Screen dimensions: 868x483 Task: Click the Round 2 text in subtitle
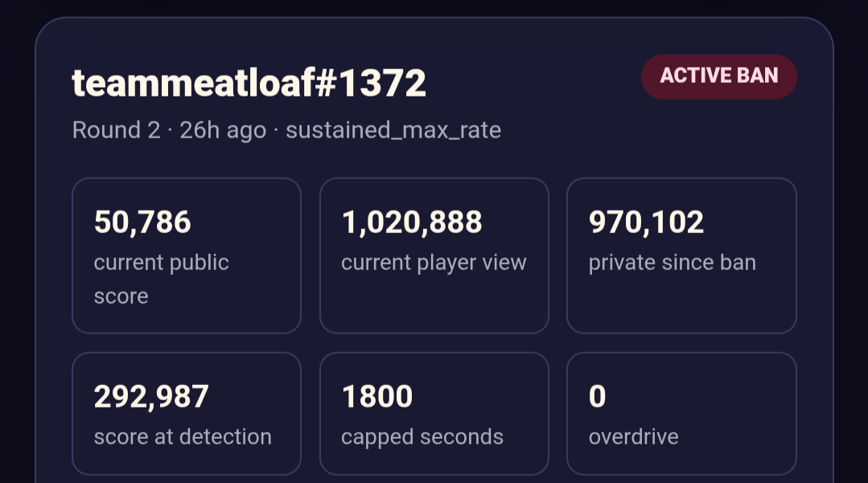click(117, 130)
